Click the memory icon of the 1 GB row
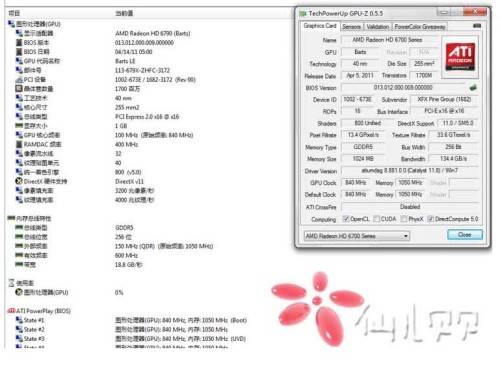The height and width of the screenshot is (369, 500). click(19, 126)
